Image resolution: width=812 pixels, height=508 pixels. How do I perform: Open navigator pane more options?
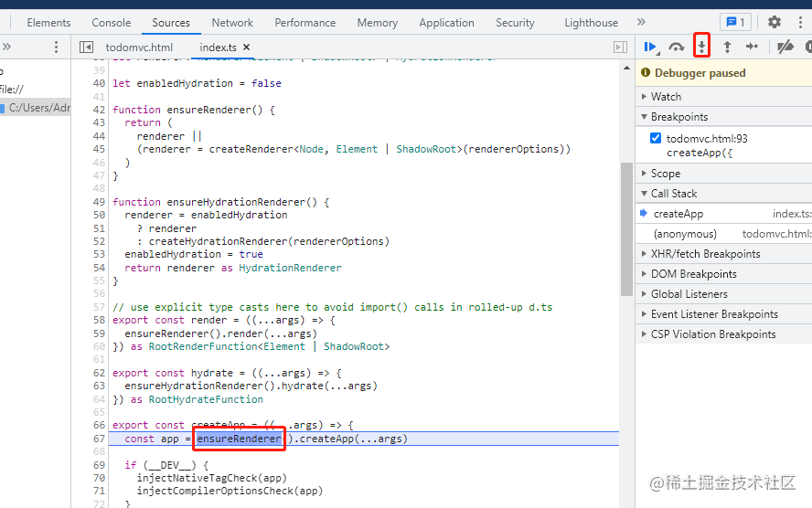tap(56, 48)
